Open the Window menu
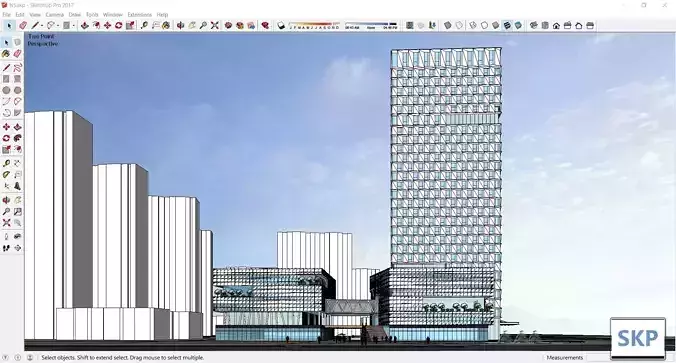This screenshot has width=676, height=363. [113, 15]
